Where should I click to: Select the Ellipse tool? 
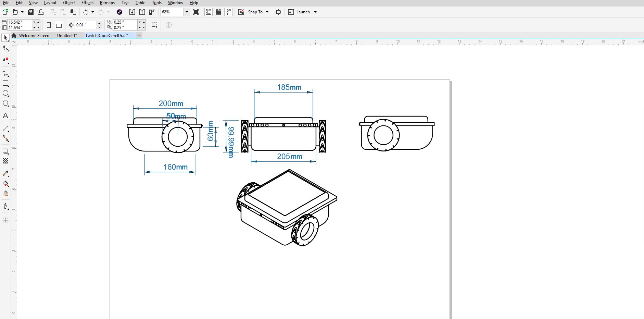5,93
